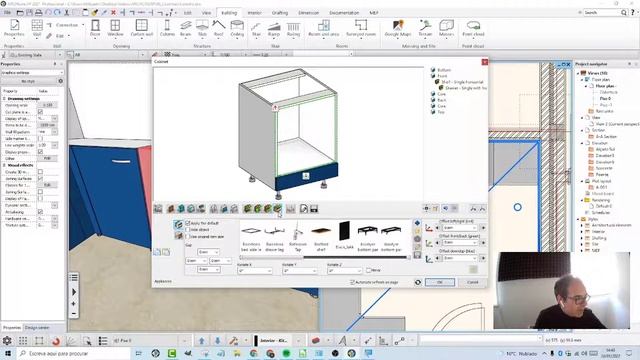The height and width of the screenshot is (360, 640).
Task: Toggle the Mirror checkbox
Action: click(369, 270)
